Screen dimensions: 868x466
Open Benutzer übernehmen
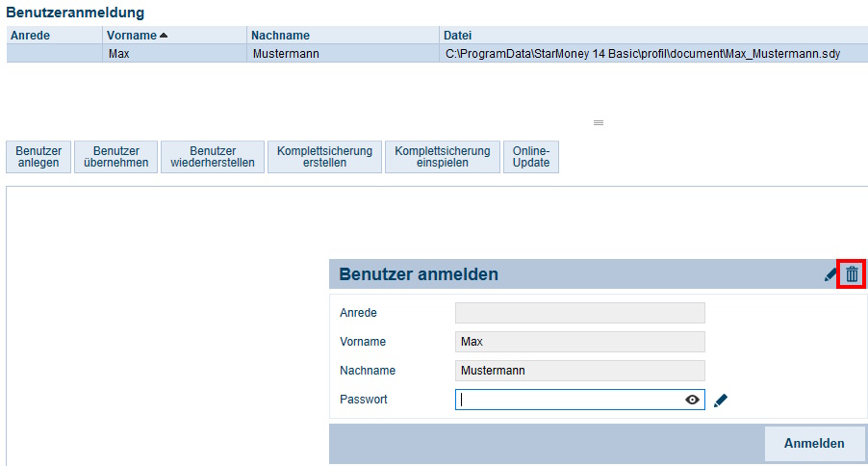coord(115,157)
